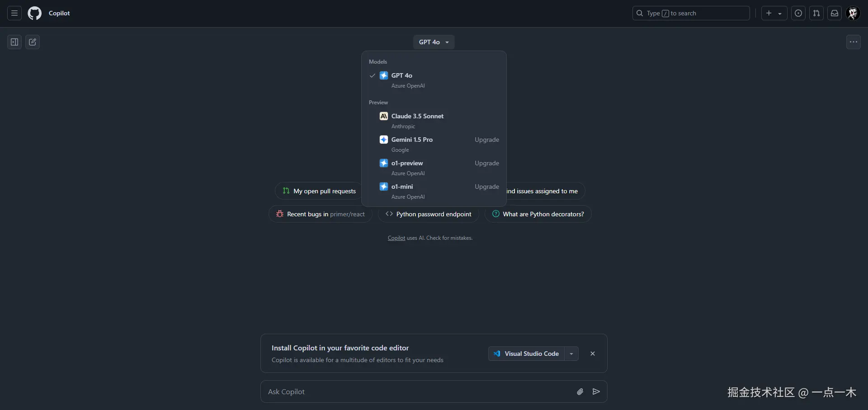Select 'What are Python decorators?' suggestion
This screenshot has height=410, width=868.
pos(538,214)
